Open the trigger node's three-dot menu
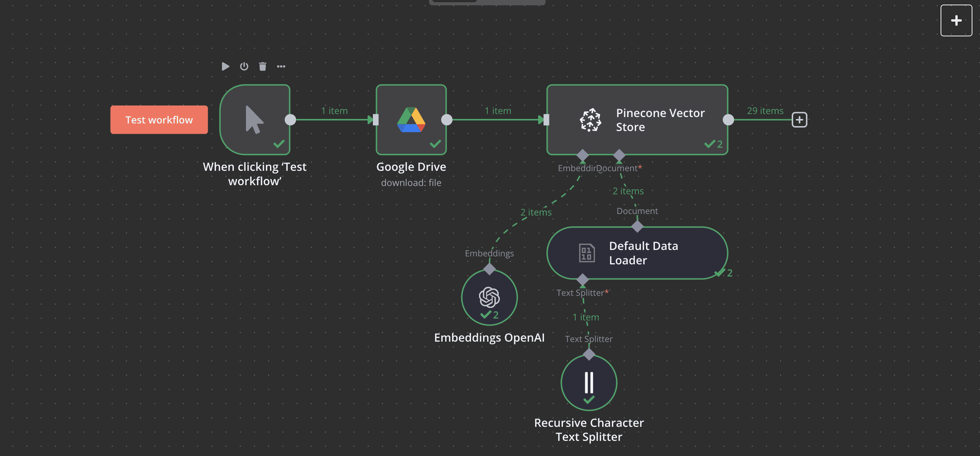980x456 pixels. 281,67
